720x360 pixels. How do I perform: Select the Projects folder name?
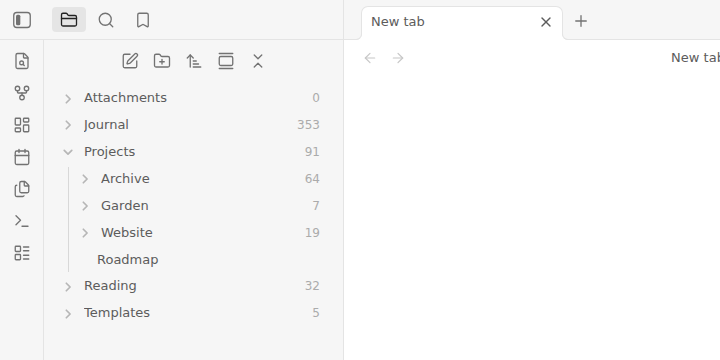point(109,152)
